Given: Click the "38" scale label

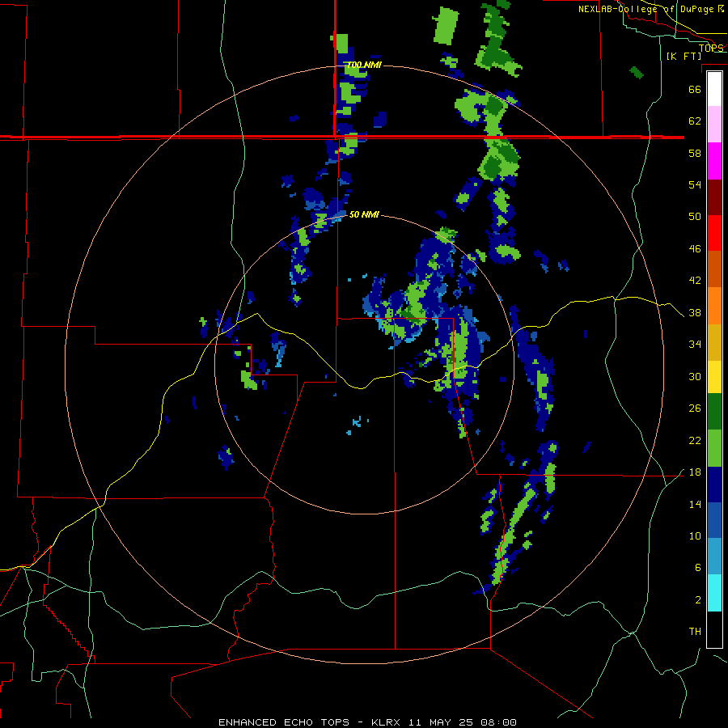Looking at the screenshot, I should point(695,313).
